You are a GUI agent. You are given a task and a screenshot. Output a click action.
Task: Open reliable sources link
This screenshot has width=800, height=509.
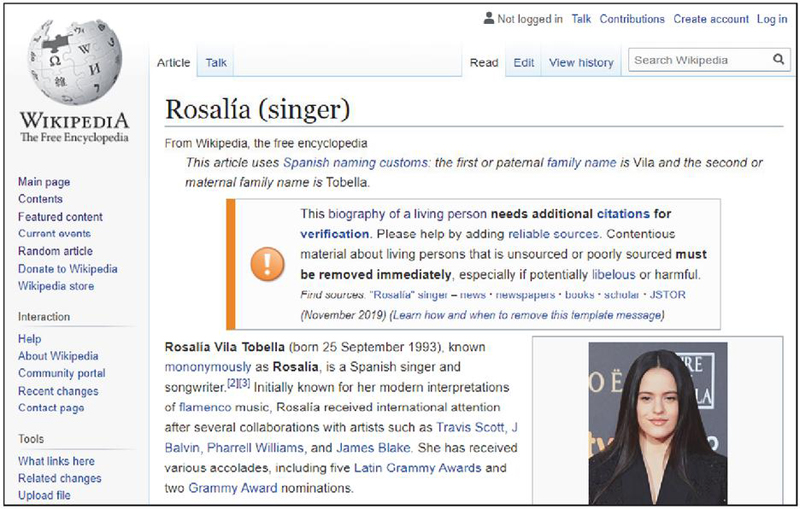point(554,234)
